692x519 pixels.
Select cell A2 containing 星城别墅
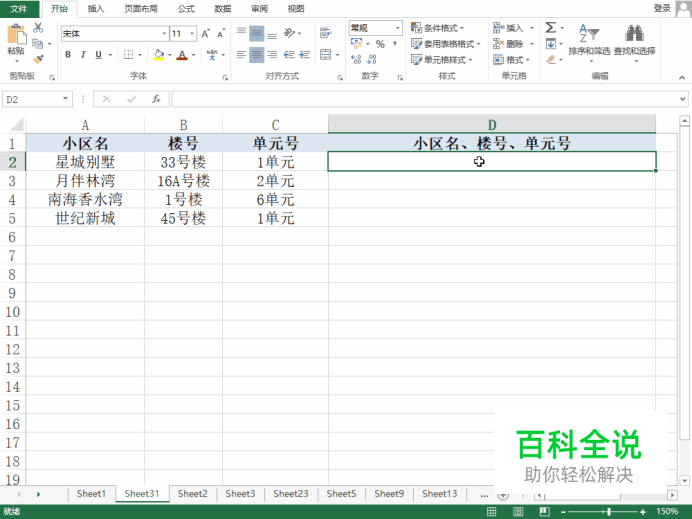click(85, 162)
